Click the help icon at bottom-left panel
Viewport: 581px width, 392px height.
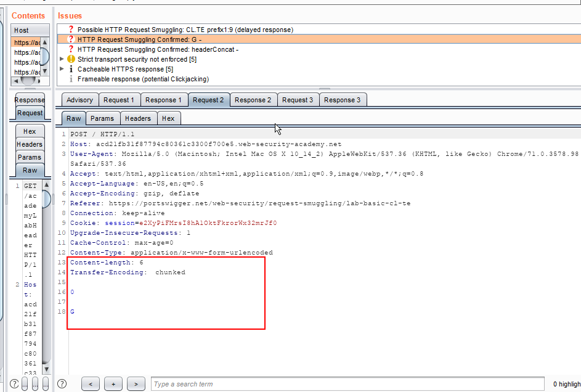click(x=14, y=384)
